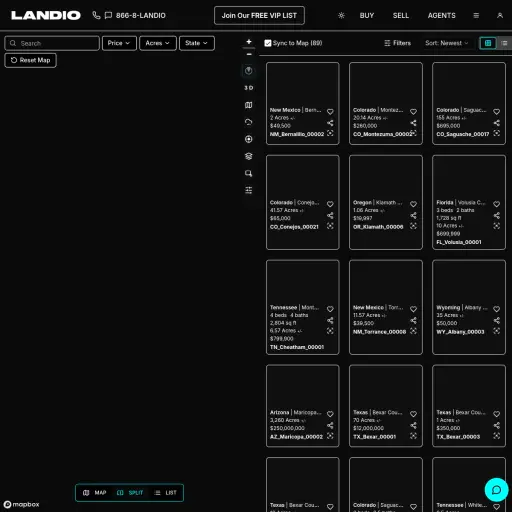Open the AGENTS menu
Image resolution: width=512 pixels, height=512 pixels.
[x=442, y=15]
